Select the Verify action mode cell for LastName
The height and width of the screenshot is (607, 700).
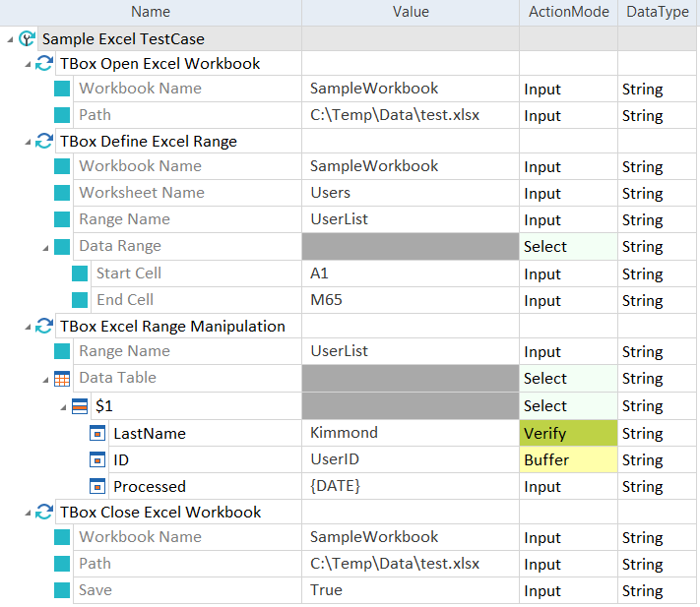568,433
